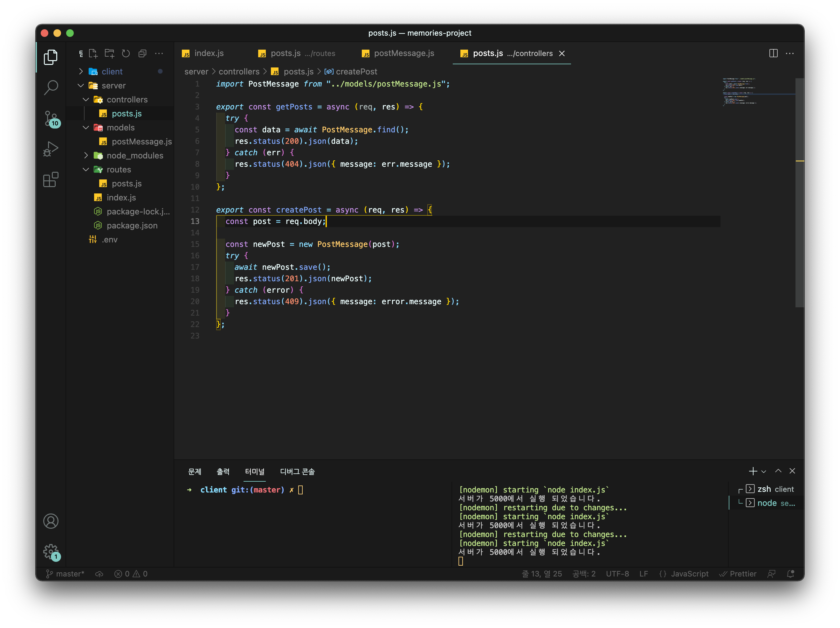This screenshot has width=840, height=628.
Task: Open package.json in the file tree
Action: click(x=120, y=226)
